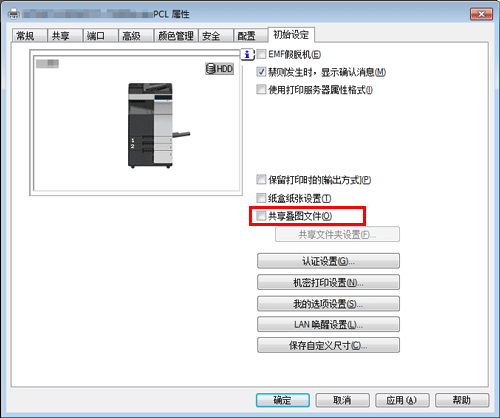The width and height of the screenshot is (500, 418).
Task: Enable the EMF假脱机 checkbox
Action: (x=261, y=54)
